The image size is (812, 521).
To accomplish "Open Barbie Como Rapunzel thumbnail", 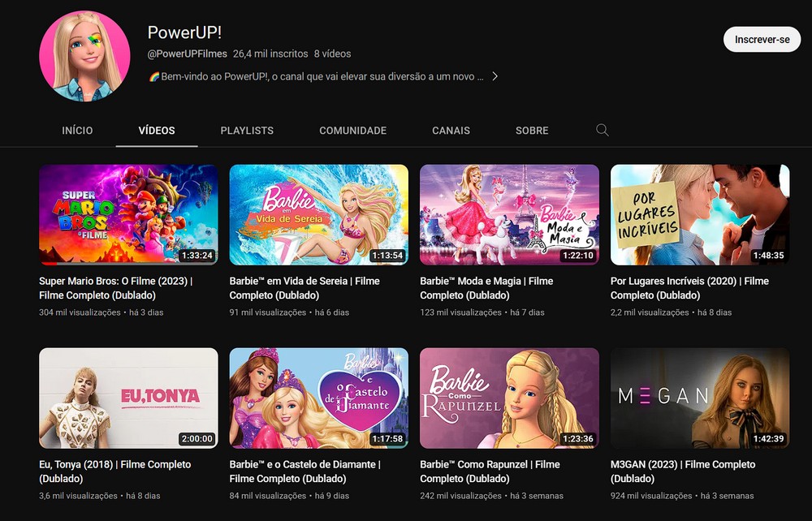I will coord(510,398).
